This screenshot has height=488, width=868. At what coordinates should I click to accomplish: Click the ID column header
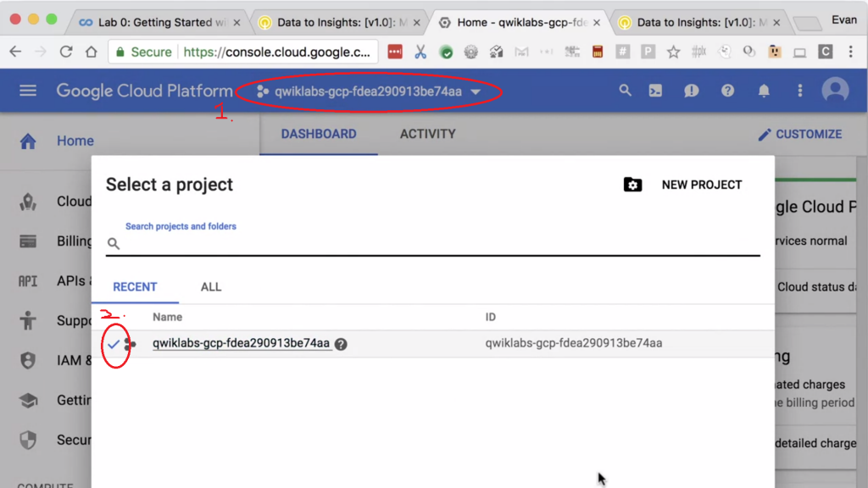pos(491,317)
